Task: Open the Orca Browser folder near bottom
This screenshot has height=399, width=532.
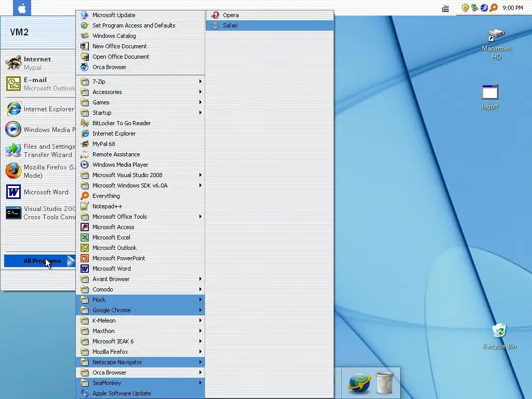Action: pyautogui.click(x=140, y=373)
